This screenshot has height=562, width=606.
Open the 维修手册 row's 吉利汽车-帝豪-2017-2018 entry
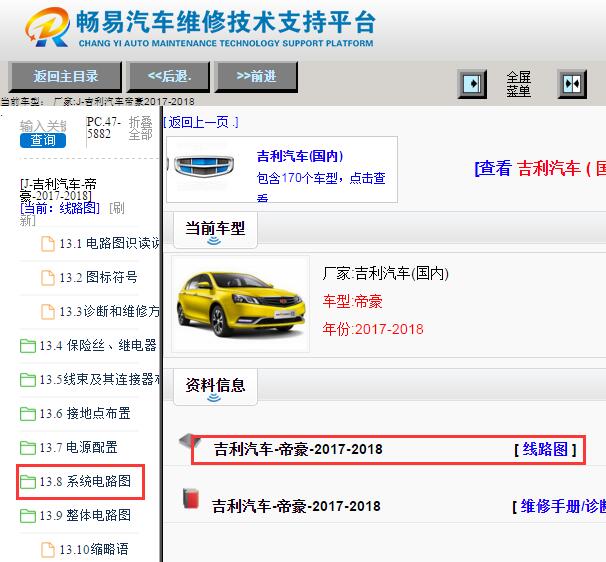tap(296, 506)
